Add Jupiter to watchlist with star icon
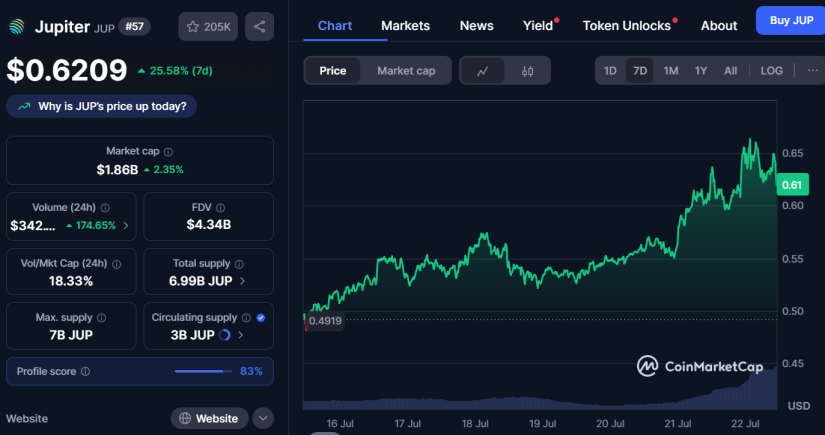 click(x=208, y=26)
